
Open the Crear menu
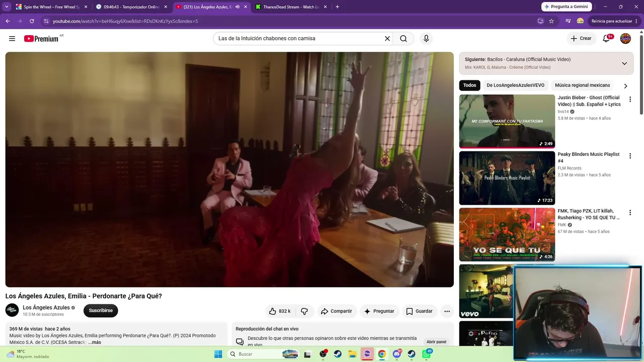pyautogui.click(x=581, y=39)
